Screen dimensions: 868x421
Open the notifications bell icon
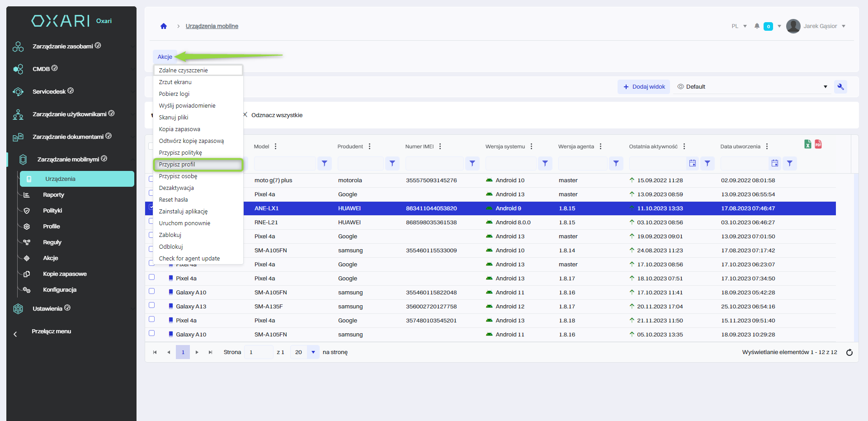757,26
